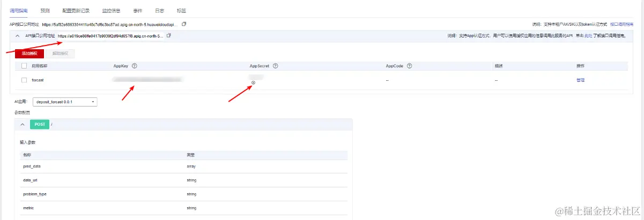Click the 操作 column header
644x220 pixels.
point(580,66)
